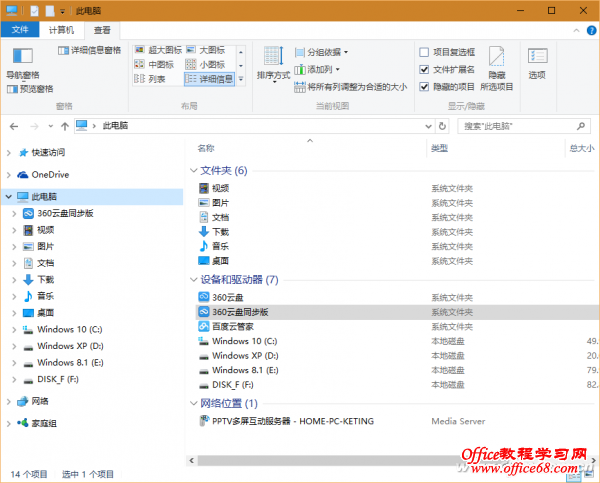Switch to small icons layout
The width and height of the screenshot is (600, 483).
pos(205,64)
